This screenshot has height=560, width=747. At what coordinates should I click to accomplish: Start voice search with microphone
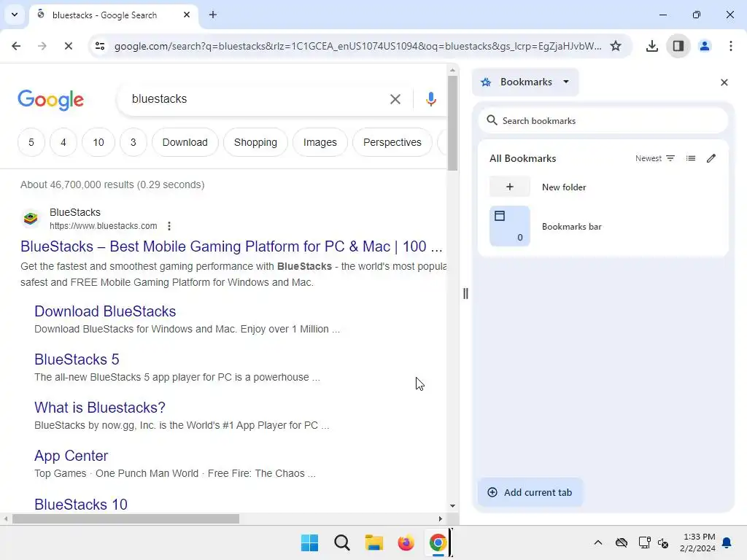[x=430, y=99]
